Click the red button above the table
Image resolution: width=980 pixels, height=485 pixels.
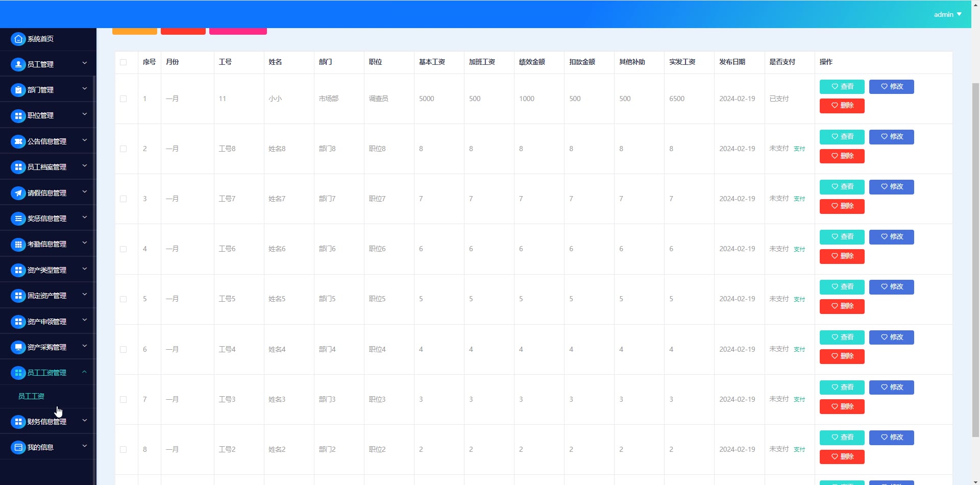tap(183, 31)
